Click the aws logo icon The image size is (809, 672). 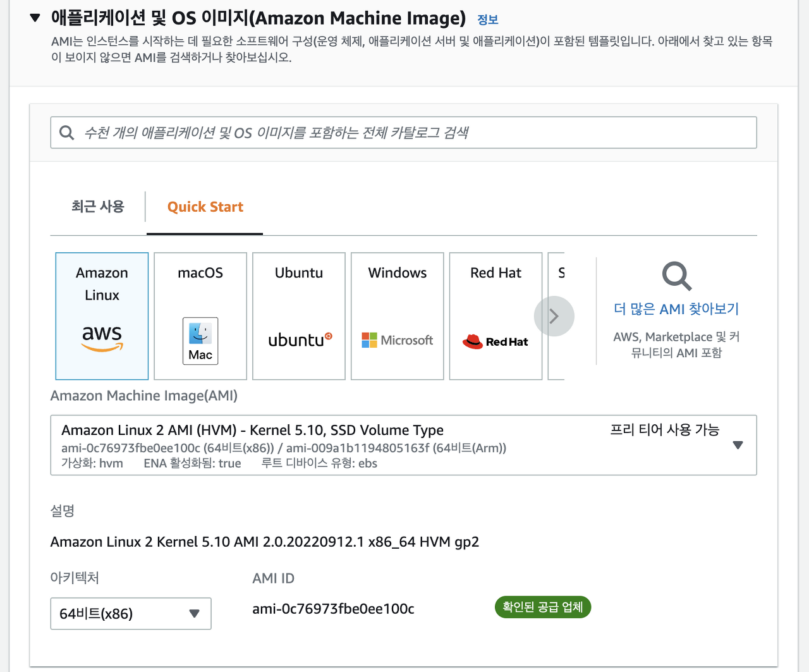(x=102, y=338)
